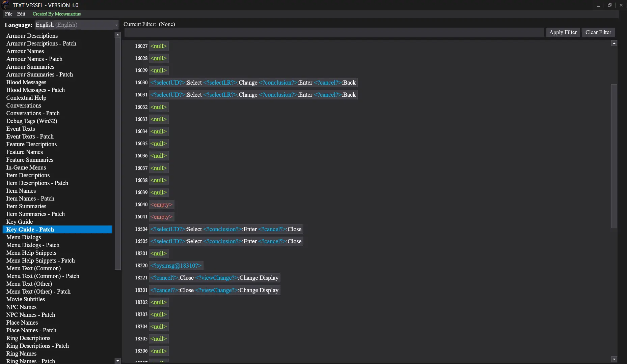Viewport: 627px width, 364px height.
Task: Select Key Guide category
Action: click(x=20, y=222)
